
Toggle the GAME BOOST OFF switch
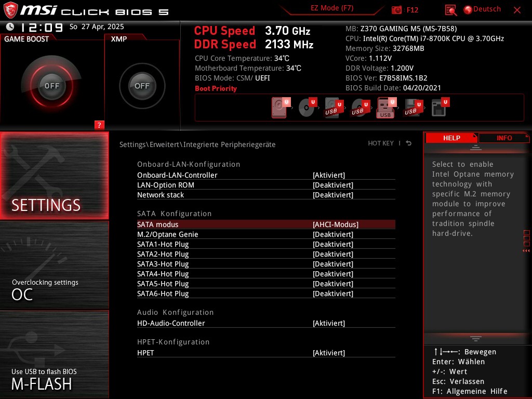click(x=51, y=85)
